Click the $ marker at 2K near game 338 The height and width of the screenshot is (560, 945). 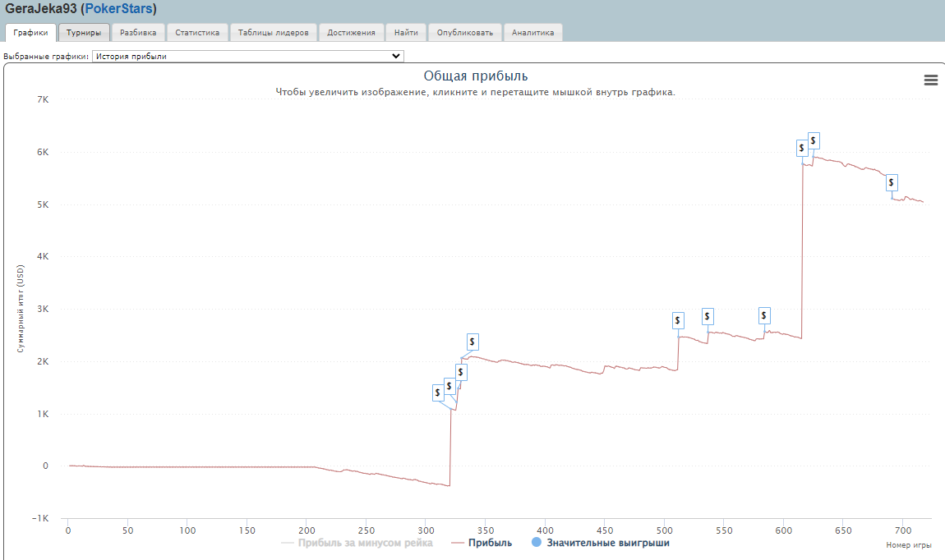(472, 342)
